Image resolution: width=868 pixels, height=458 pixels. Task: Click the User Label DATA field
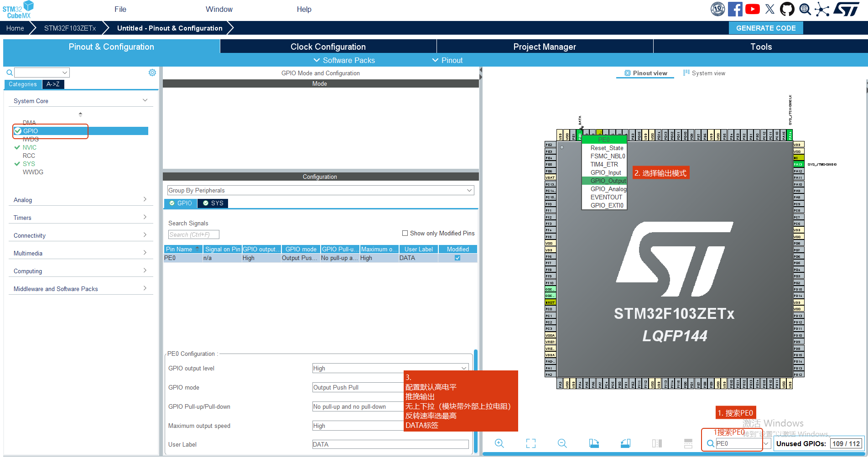pyautogui.click(x=390, y=444)
